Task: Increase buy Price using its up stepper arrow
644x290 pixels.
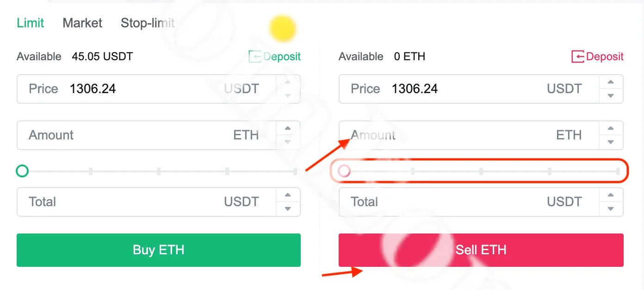Action: (x=287, y=82)
